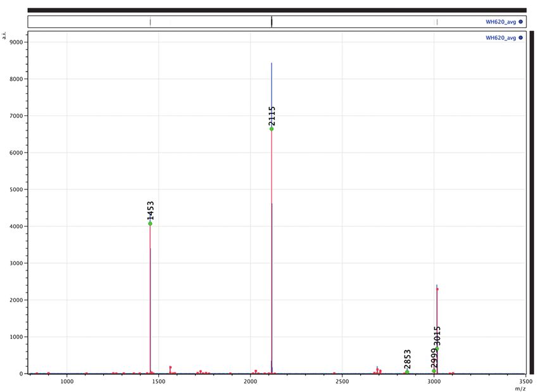Click the black horizontal bar above the overview
The width and height of the screenshot is (538, 392).
click(277, 10)
